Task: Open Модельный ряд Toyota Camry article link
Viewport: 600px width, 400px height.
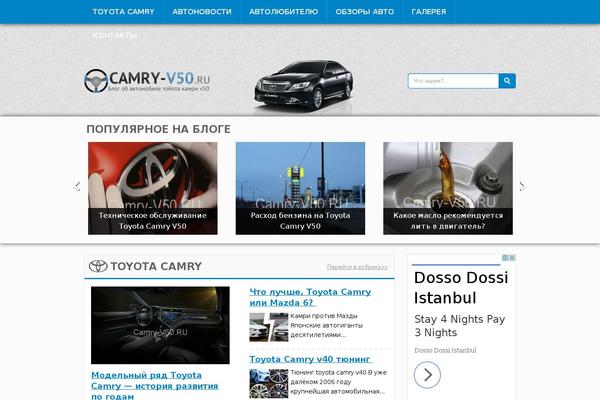Action: click(x=155, y=385)
